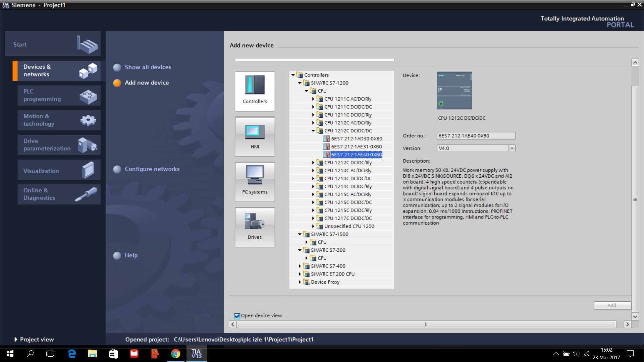Open Drive parameterization portal
This screenshot has width=644, height=362.
tap(59, 145)
